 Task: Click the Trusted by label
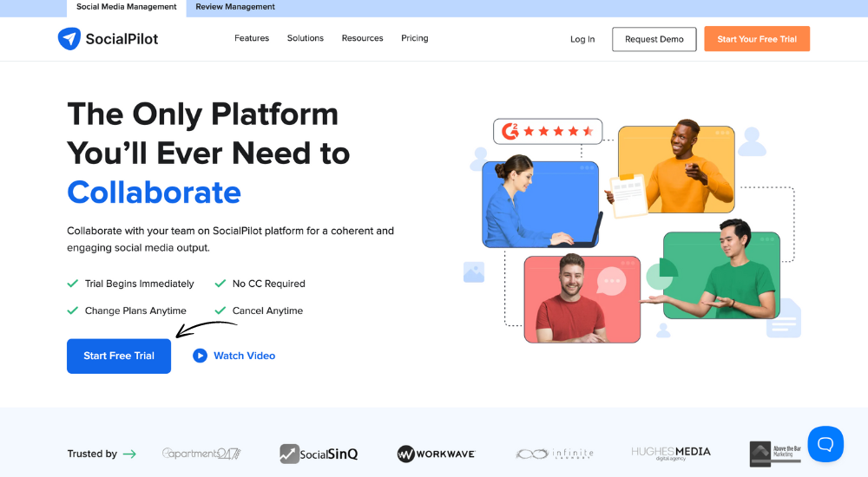coord(92,454)
